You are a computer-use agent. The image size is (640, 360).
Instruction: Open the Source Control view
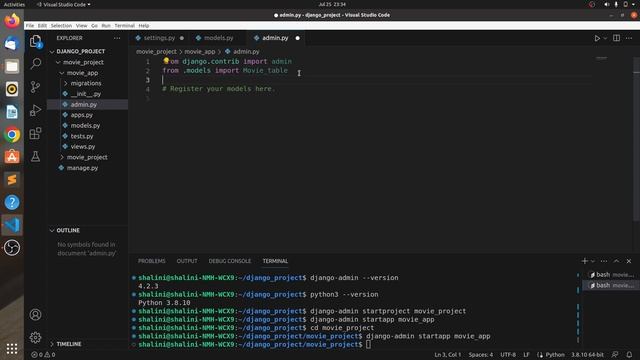pos(36,87)
